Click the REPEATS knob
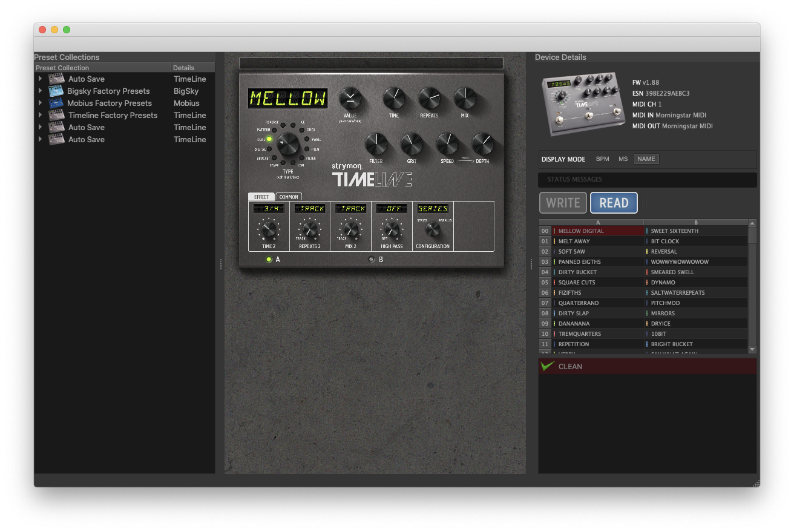Image resolution: width=794 pixels, height=532 pixels. click(429, 98)
